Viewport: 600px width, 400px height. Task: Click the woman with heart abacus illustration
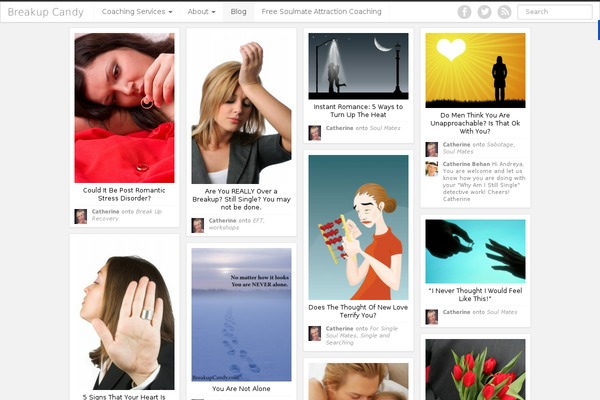[359, 227]
